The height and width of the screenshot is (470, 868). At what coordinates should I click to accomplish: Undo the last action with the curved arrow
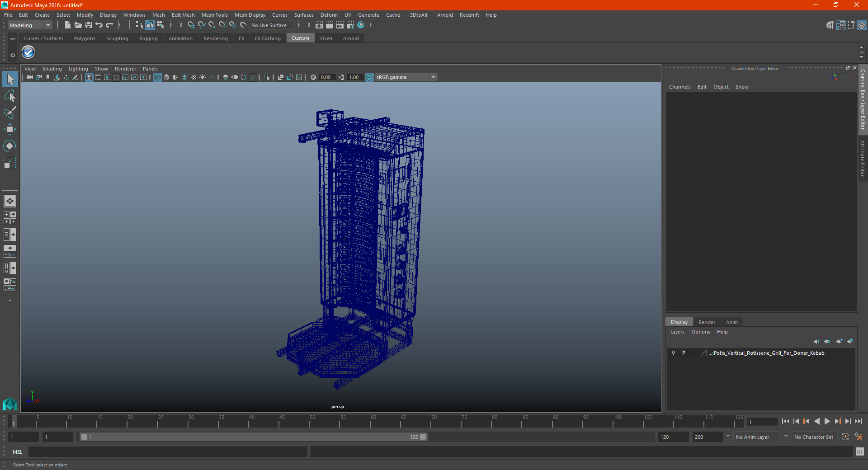99,25
